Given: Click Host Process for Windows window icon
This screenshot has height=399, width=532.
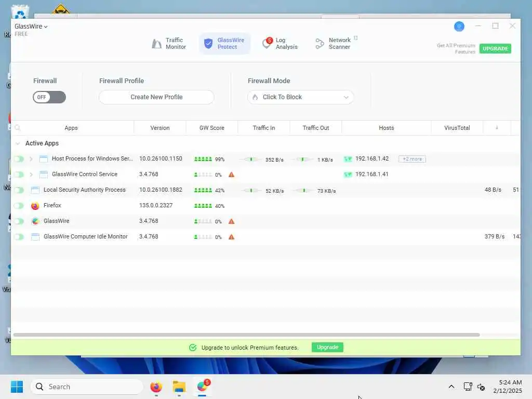Looking at the screenshot, I should [x=44, y=159].
